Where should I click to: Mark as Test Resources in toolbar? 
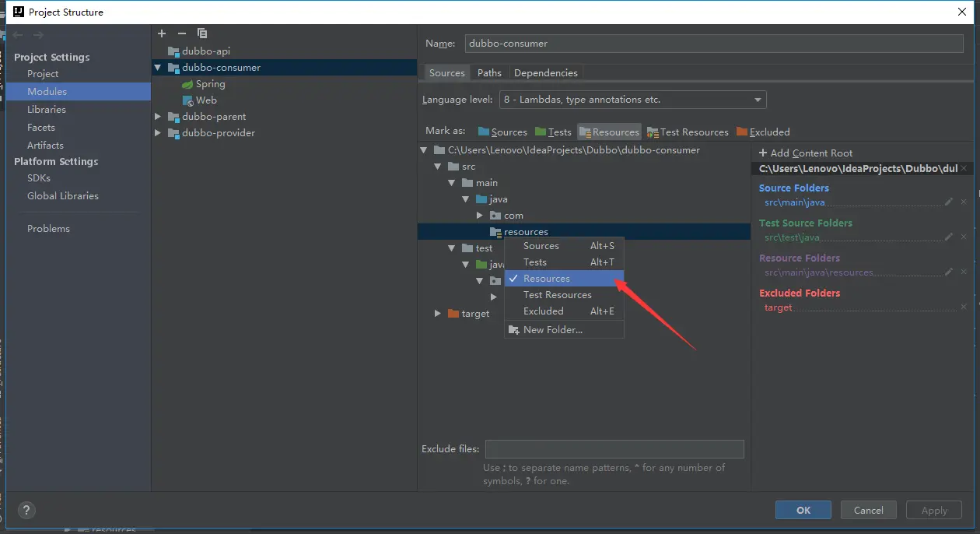click(688, 132)
